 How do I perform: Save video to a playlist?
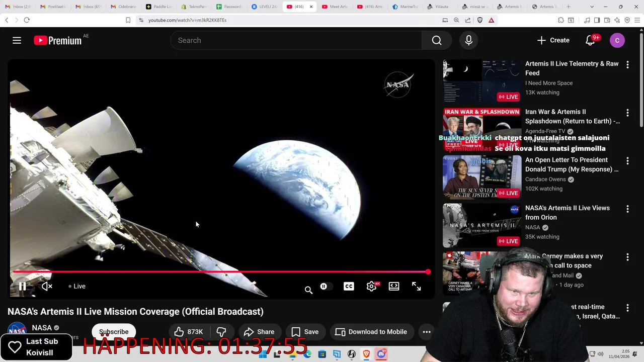(305, 332)
